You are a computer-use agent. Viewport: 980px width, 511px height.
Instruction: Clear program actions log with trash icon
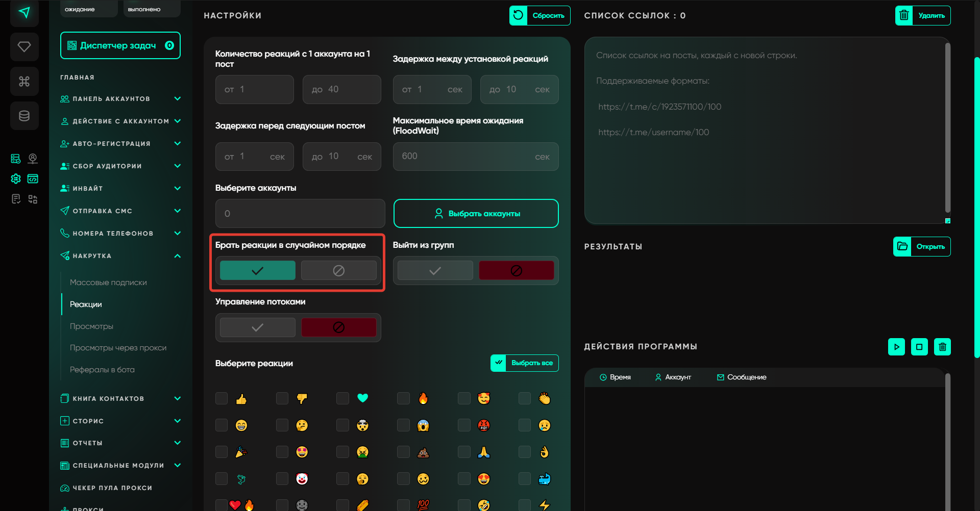click(x=942, y=347)
